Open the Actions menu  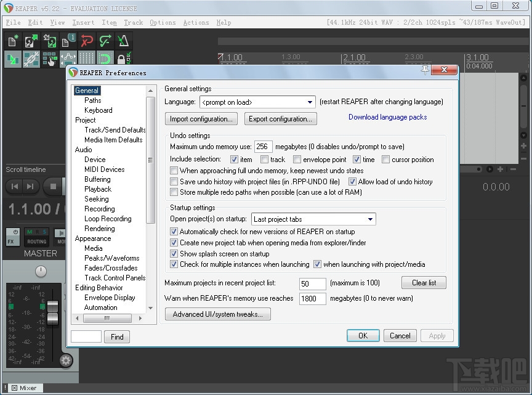click(x=196, y=22)
